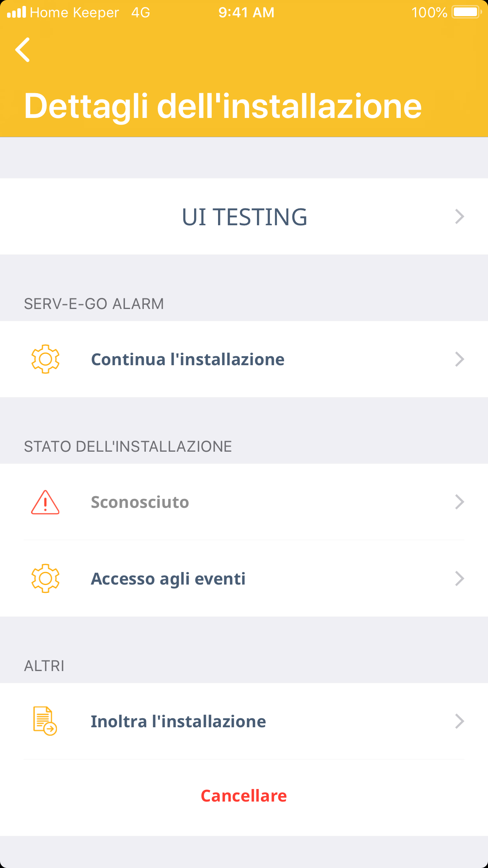Select Continua l'installazione
The image size is (488, 868).
coord(188,359)
